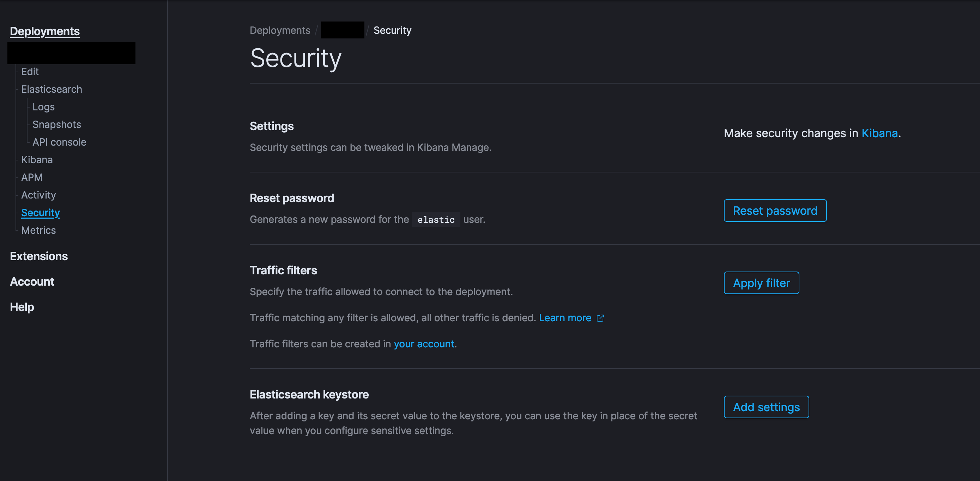Open the Extensions section

point(39,256)
